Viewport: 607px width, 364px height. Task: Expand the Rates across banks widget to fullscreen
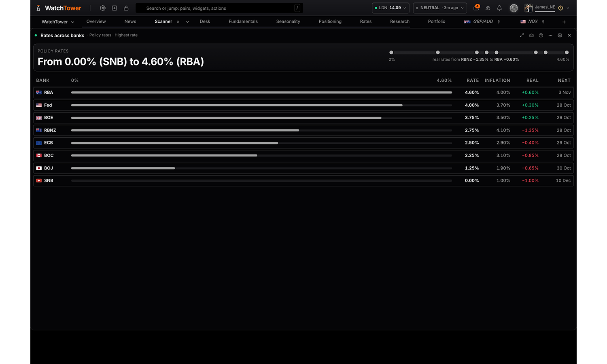pos(522,36)
